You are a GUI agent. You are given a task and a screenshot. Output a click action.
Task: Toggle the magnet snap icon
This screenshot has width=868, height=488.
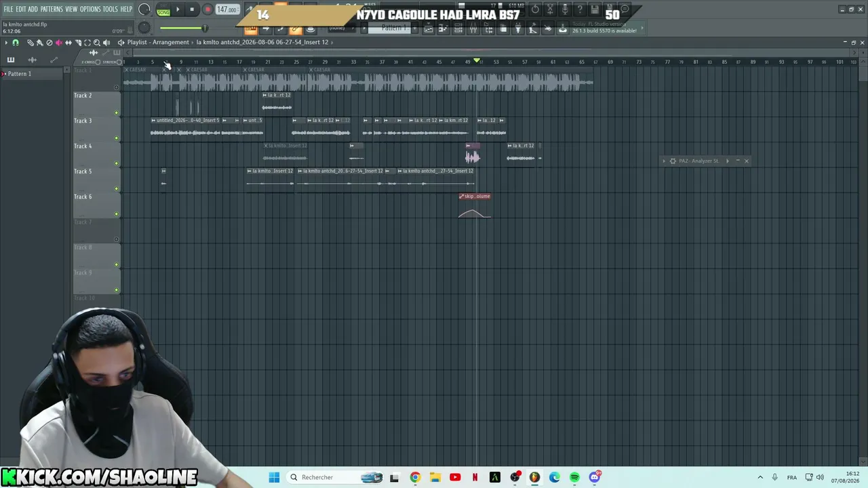(x=16, y=43)
